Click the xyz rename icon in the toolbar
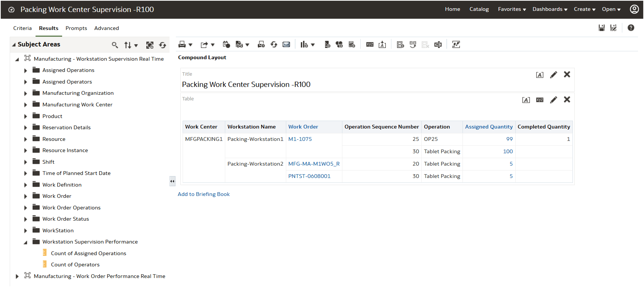Screen dimensions: 644x287 [x=370, y=45]
